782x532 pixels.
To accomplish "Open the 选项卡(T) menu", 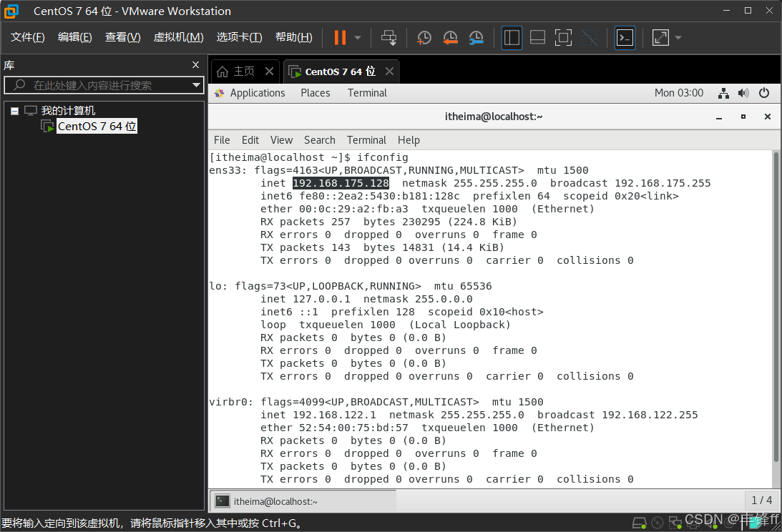I will 239,37.
